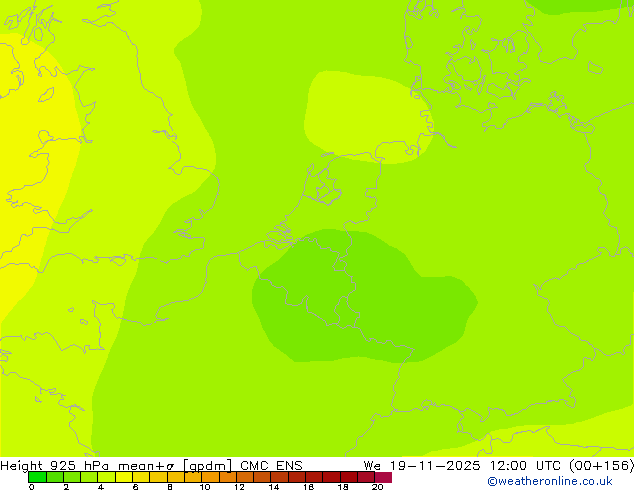Pick the legend swatch between 2 and 3
The width and height of the screenshot is (634, 490).
(x=72, y=477)
